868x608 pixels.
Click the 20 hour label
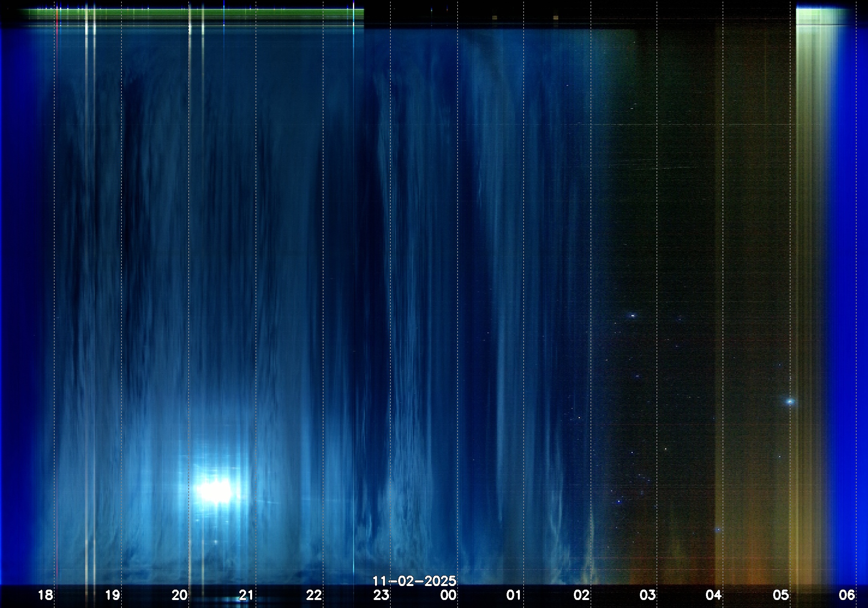coord(179,595)
